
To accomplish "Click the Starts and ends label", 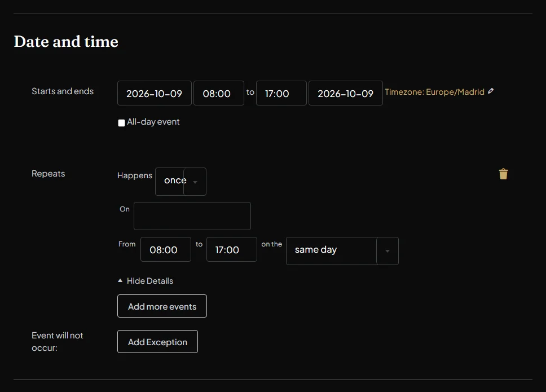I will pos(63,91).
